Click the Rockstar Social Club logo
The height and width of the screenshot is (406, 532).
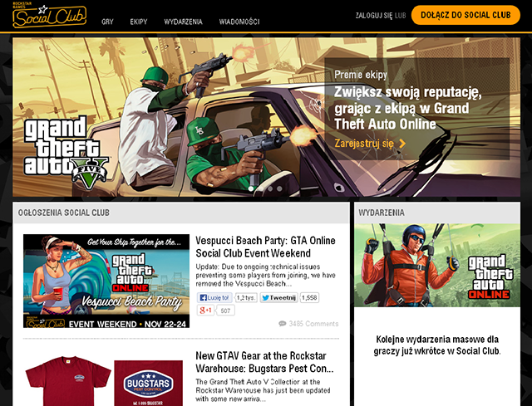point(49,15)
